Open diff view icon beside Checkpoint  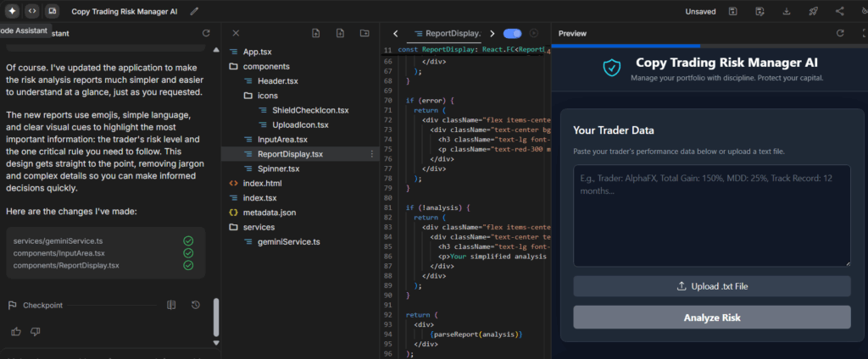point(171,305)
